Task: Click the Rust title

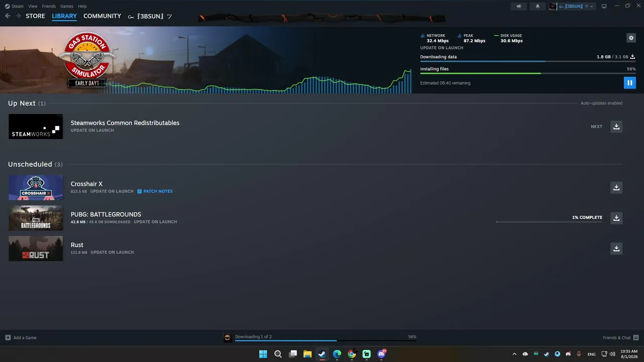Action: coord(77,245)
